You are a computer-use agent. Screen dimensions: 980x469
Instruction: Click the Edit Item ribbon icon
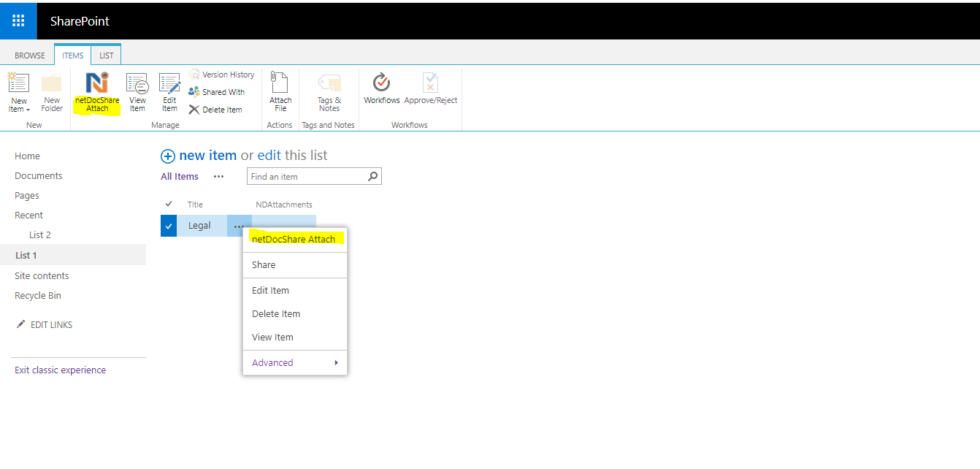tap(169, 83)
